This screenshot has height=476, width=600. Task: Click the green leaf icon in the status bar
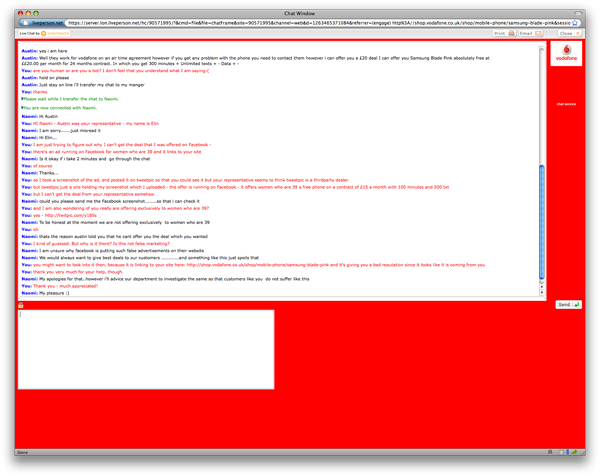coord(574,452)
